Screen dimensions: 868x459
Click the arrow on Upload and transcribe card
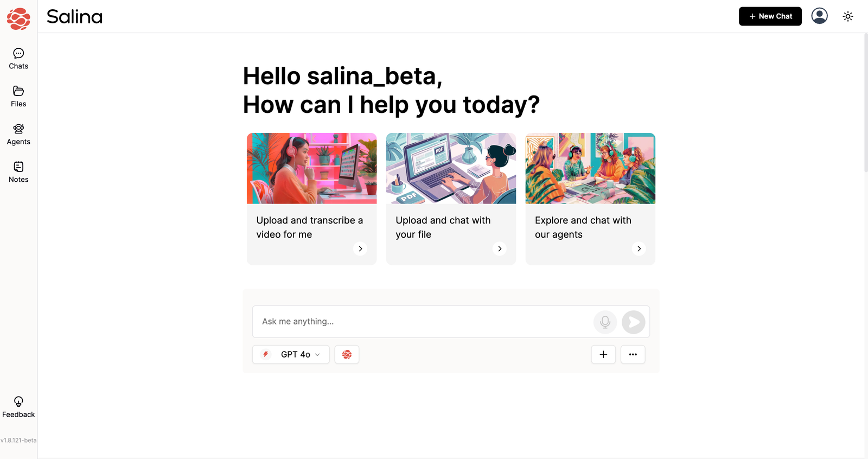[360, 248]
